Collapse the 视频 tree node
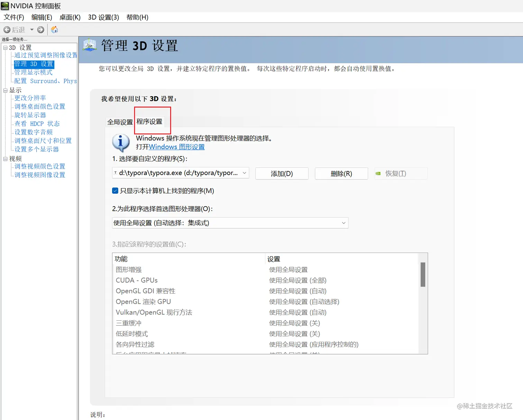Image resolution: width=523 pixels, height=420 pixels. pyautogui.click(x=5, y=159)
